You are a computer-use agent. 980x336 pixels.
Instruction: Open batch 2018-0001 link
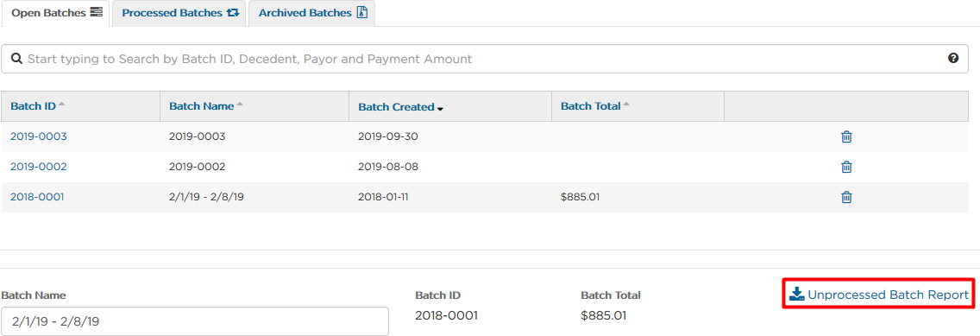point(37,197)
